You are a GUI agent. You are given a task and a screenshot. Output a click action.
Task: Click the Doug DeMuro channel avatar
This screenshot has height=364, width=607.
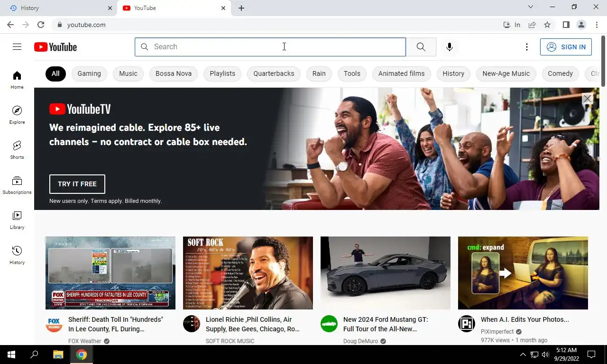click(329, 324)
